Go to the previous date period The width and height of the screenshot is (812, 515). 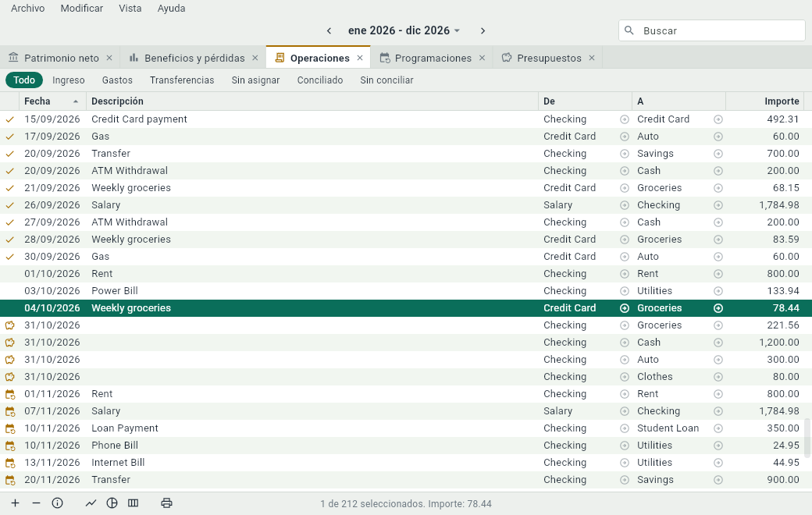329,30
